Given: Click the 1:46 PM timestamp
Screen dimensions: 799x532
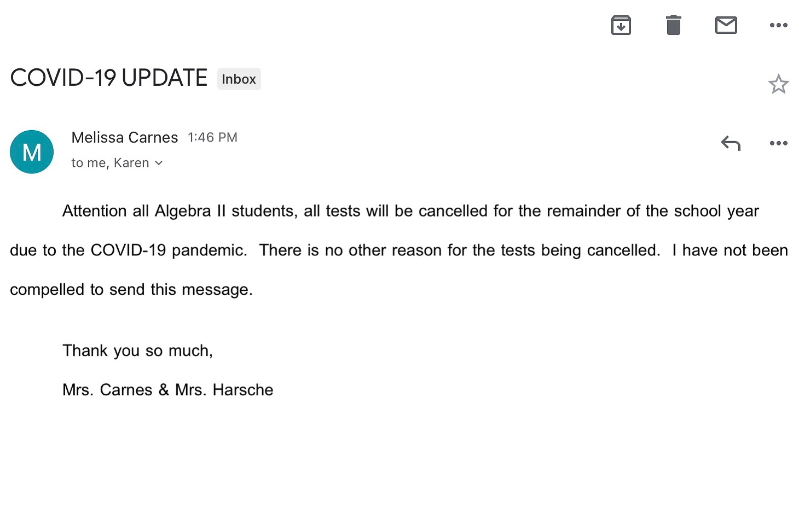Looking at the screenshot, I should tap(212, 137).
